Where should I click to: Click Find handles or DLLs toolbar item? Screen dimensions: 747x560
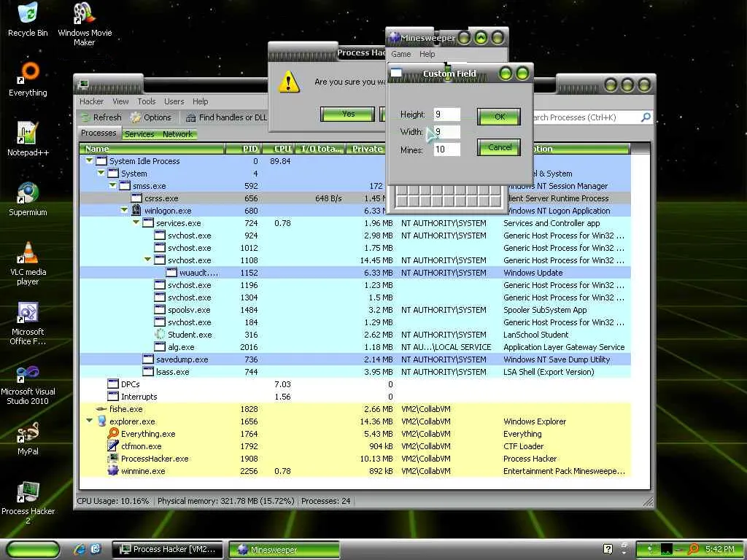(x=226, y=117)
